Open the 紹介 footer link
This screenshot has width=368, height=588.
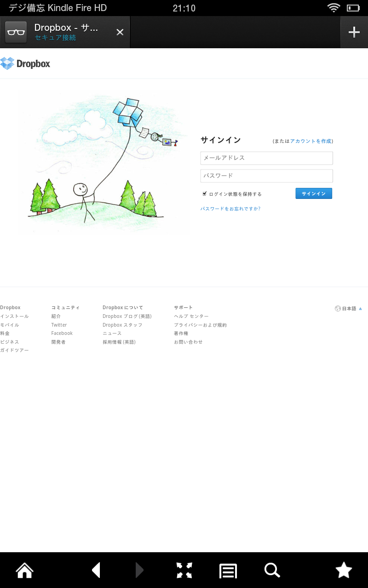click(56, 317)
